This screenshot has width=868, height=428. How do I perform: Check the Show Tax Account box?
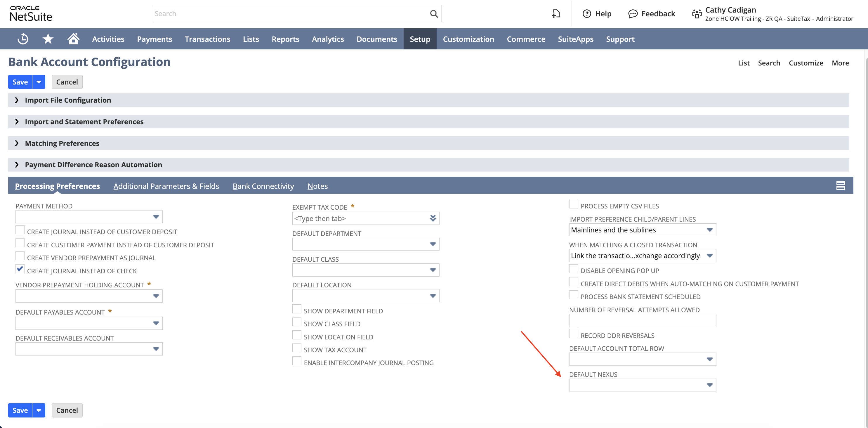[297, 348]
